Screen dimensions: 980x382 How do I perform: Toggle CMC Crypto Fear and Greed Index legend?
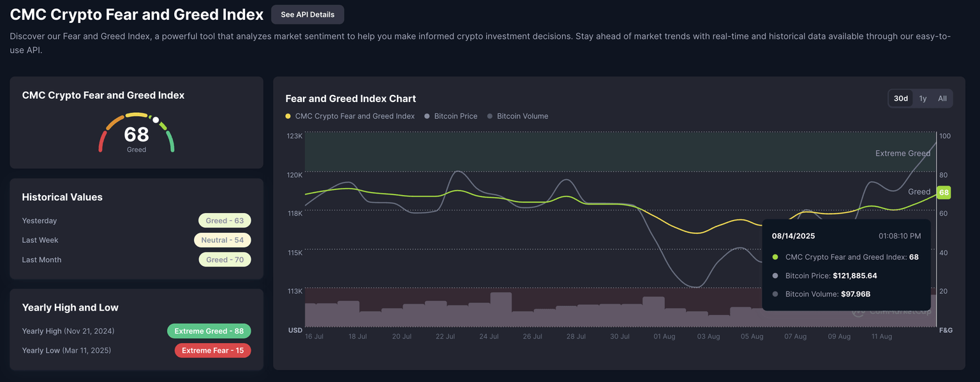tap(350, 116)
